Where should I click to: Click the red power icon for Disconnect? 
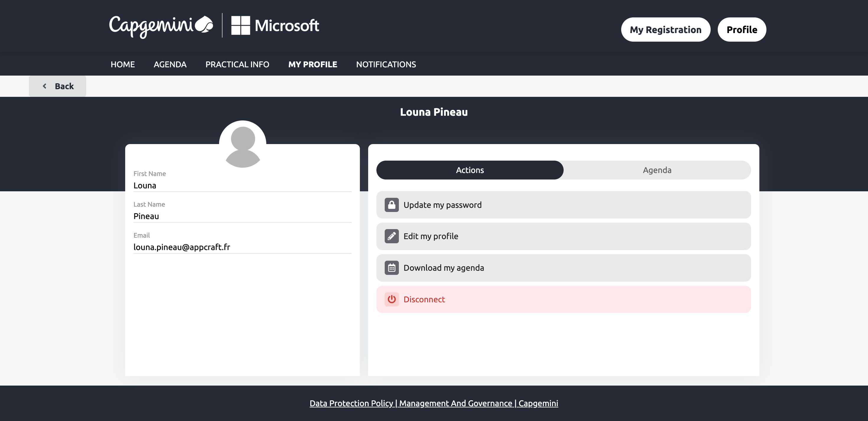coord(391,299)
